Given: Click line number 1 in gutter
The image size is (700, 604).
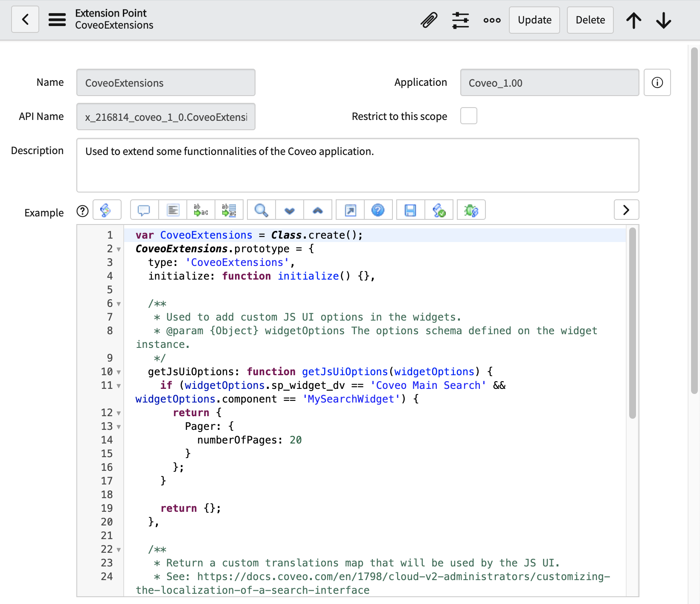Looking at the screenshot, I should 110,235.
